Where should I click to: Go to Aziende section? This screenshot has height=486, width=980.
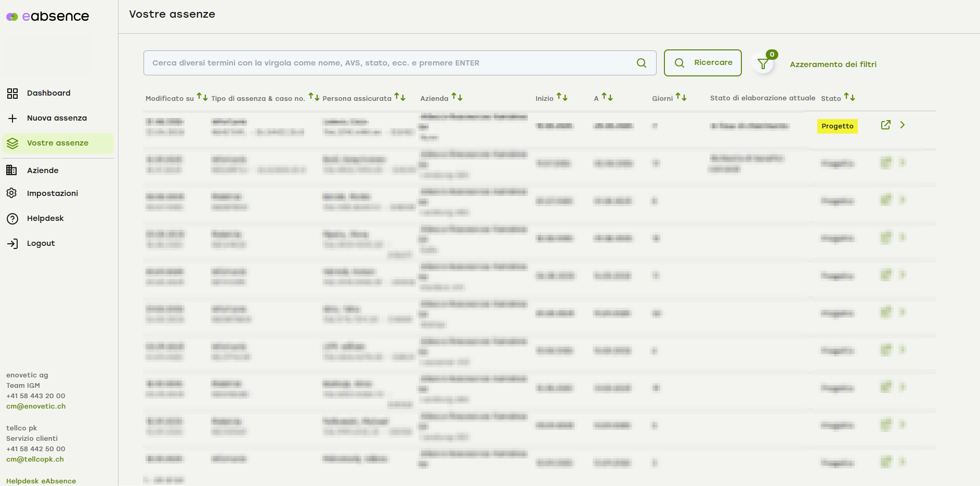tap(43, 170)
